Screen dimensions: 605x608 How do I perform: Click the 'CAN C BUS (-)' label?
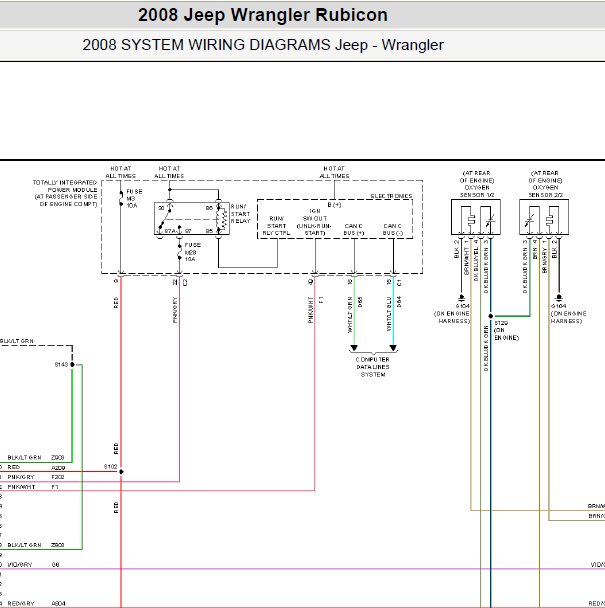pyautogui.click(x=393, y=229)
